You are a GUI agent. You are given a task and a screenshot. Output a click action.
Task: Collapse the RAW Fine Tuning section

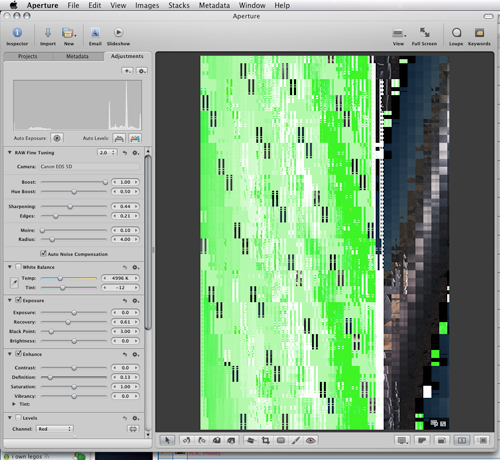[10, 152]
